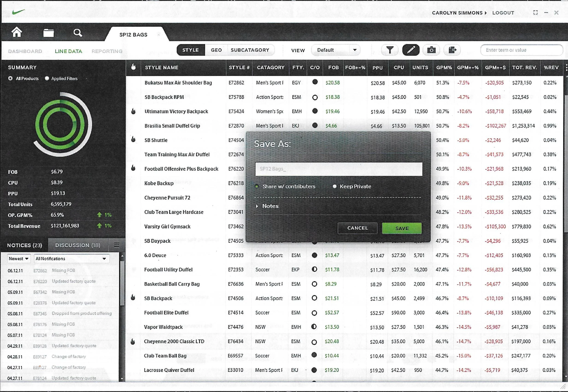Image resolution: width=568 pixels, height=392 pixels.
Task: Open the Default view dropdown
Action: pos(335,50)
